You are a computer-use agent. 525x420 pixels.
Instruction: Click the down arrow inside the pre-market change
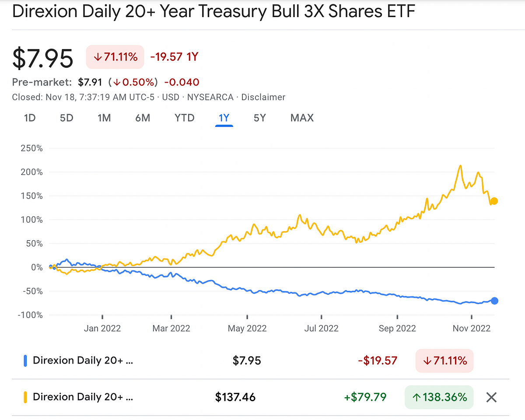click(x=117, y=82)
